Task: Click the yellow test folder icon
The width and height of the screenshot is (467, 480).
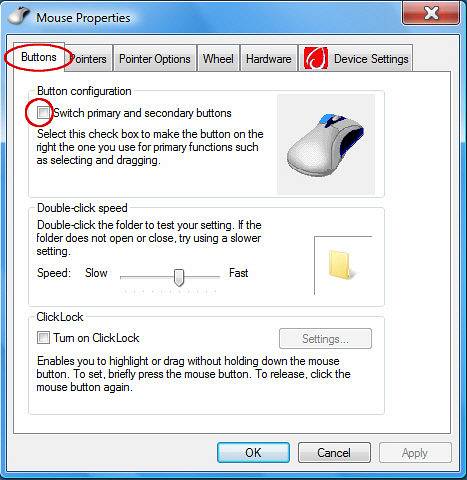Action: (x=341, y=265)
